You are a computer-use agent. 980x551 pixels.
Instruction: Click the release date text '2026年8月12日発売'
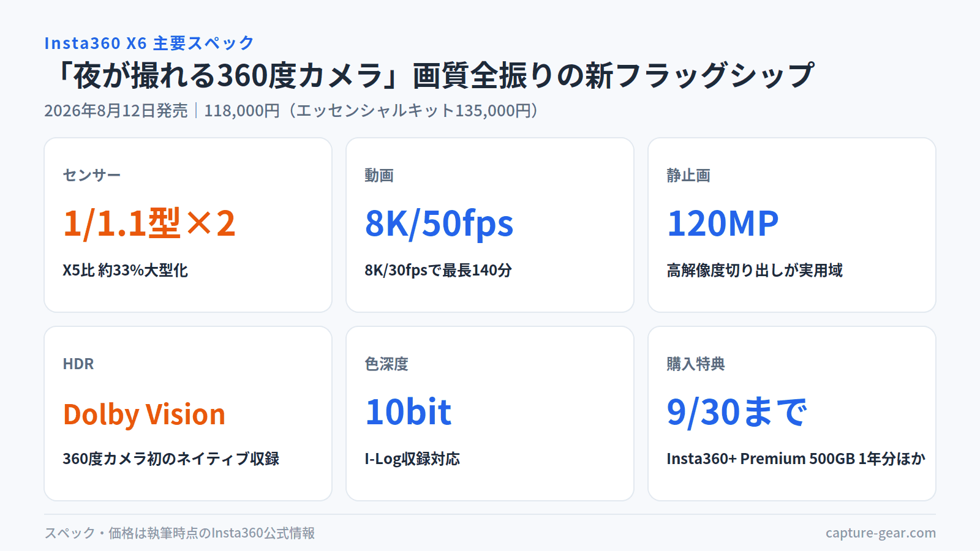tap(116, 110)
